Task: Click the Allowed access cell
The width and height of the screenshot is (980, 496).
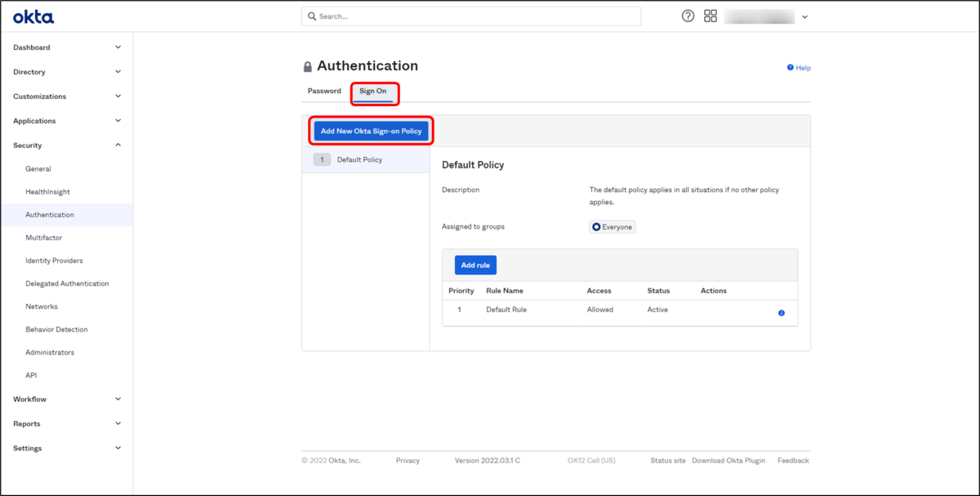Action: pos(600,310)
